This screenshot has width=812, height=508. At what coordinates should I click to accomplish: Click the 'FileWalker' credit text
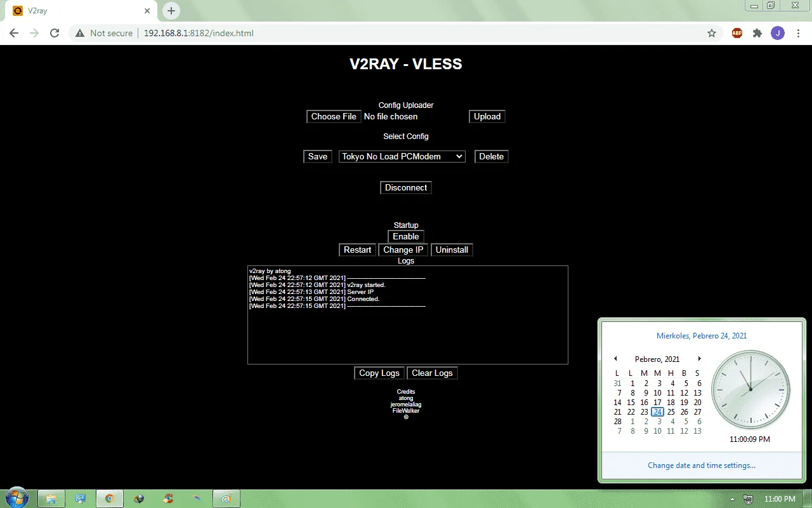point(406,411)
